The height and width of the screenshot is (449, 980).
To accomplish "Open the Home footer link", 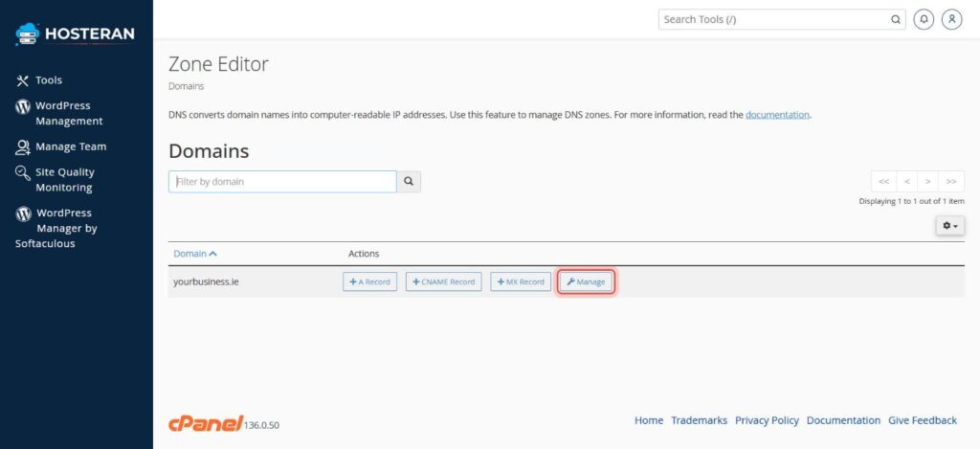I will (x=649, y=420).
